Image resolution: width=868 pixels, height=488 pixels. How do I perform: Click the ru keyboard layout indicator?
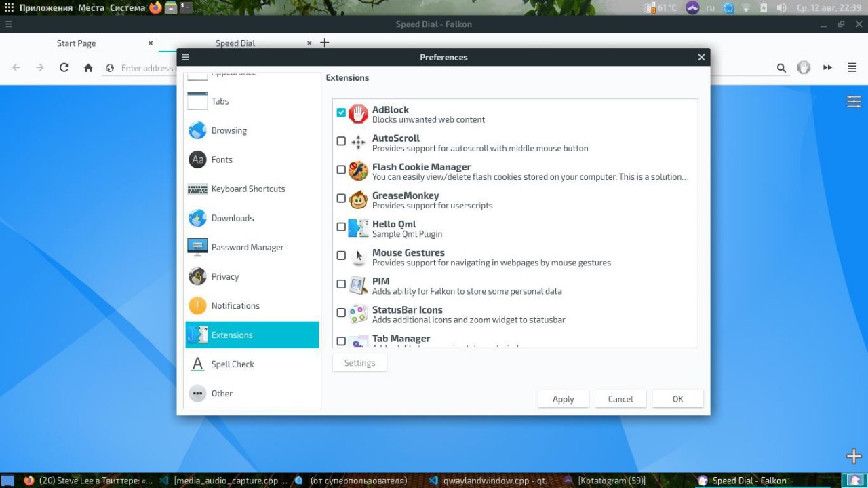click(x=710, y=7)
